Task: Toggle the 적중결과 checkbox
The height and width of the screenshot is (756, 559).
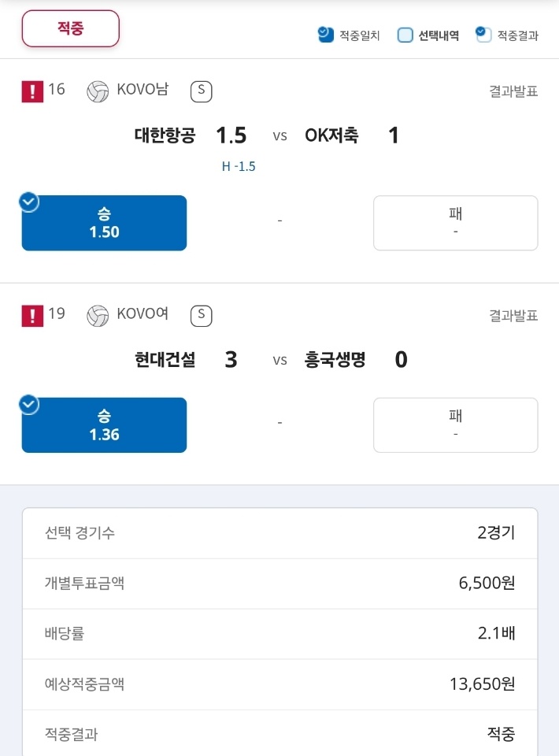Action: point(483,34)
